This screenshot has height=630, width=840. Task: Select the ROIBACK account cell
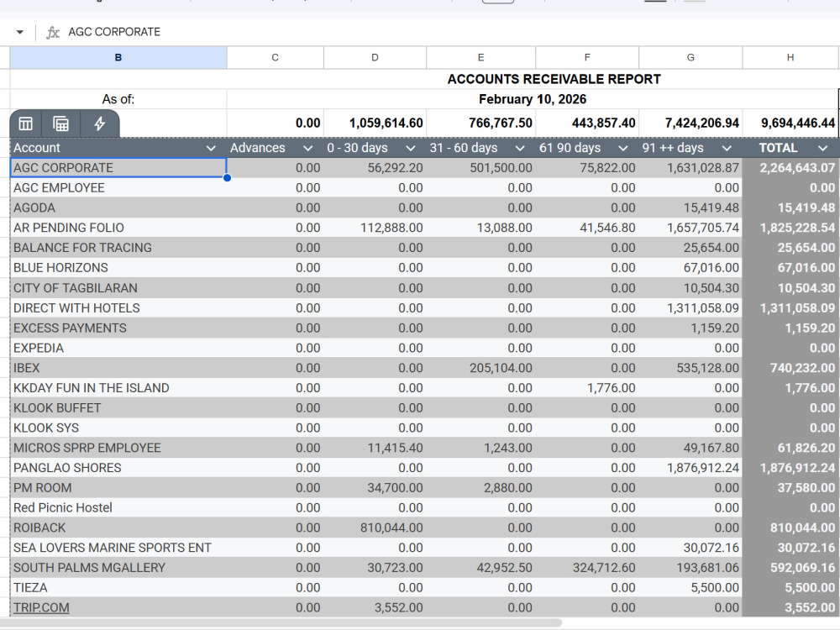point(118,528)
